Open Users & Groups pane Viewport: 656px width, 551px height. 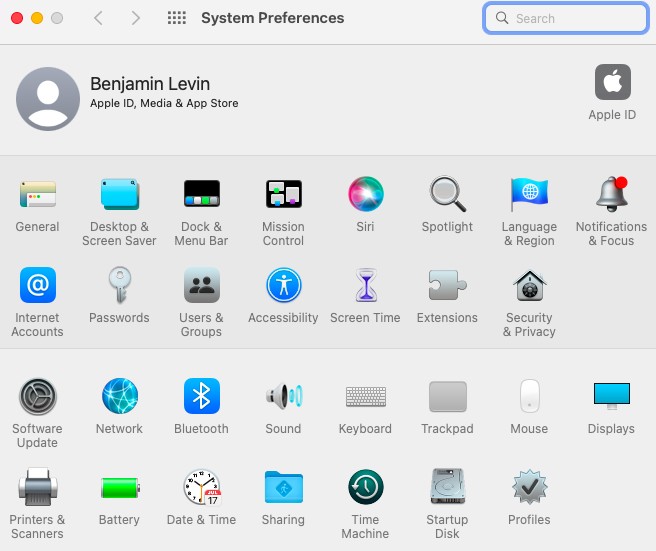[x=202, y=285]
